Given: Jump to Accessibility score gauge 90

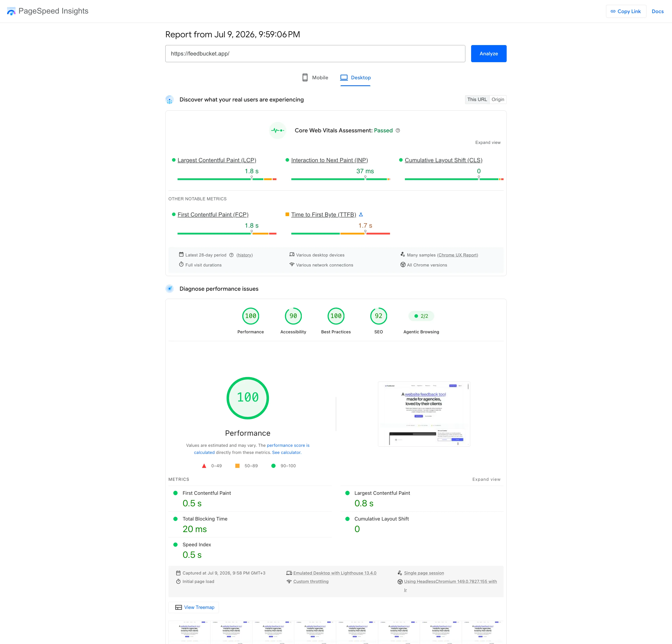Looking at the screenshot, I should (293, 321).
